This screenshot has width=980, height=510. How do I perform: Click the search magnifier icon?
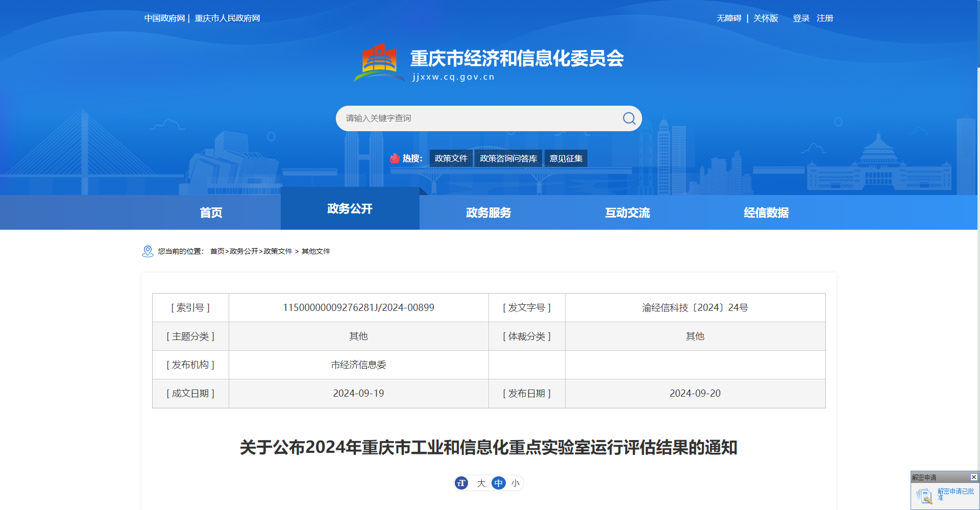click(629, 118)
